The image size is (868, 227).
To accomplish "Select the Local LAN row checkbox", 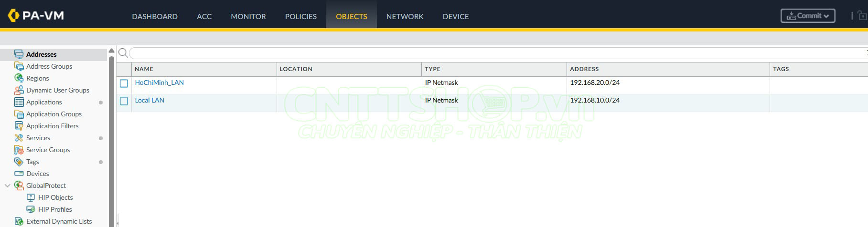I will [x=124, y=101].
